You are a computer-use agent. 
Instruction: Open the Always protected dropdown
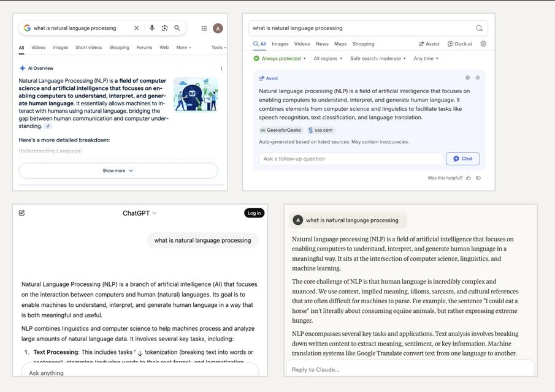tap(280, 58)
